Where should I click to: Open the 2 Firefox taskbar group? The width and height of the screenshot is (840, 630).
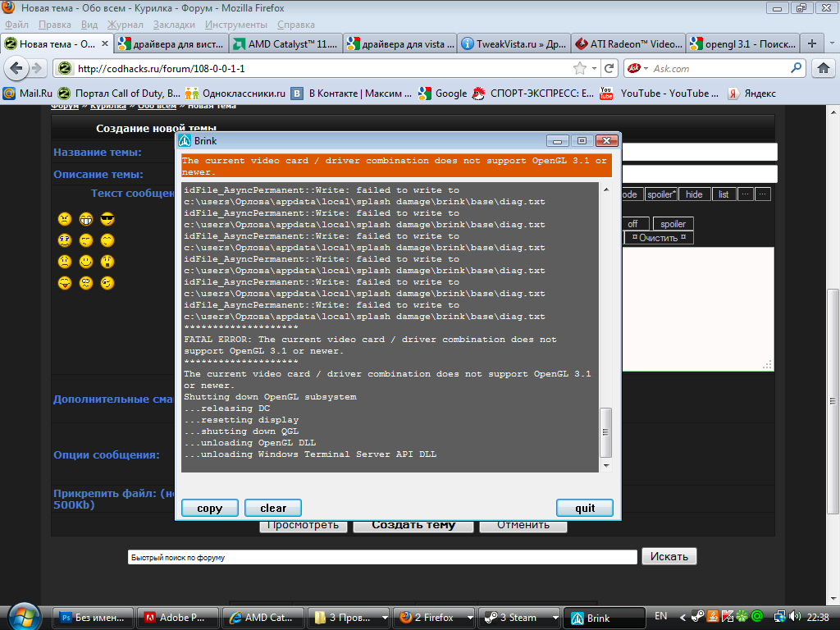(x=433, y=618)
